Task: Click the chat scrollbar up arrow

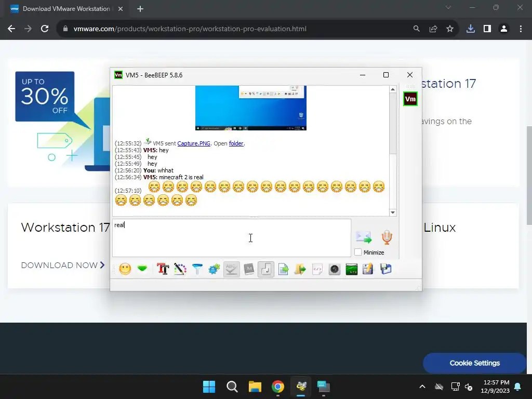Action: click(393, 89)
